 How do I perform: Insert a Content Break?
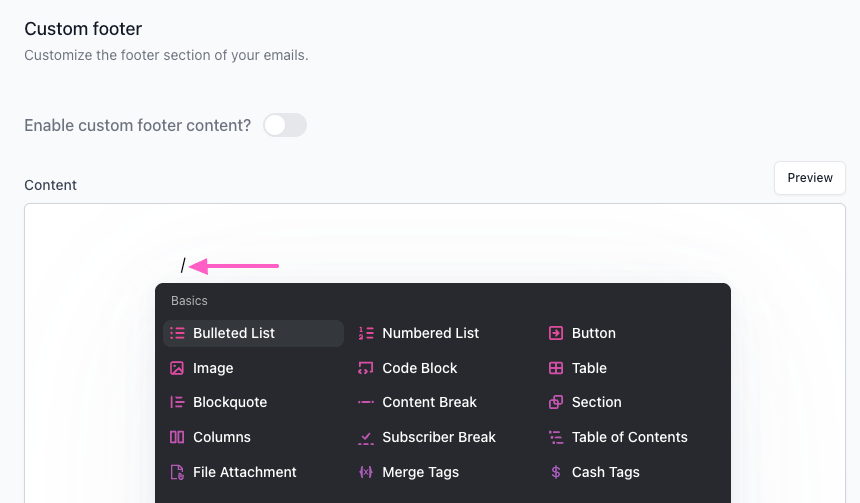(429, 402)
